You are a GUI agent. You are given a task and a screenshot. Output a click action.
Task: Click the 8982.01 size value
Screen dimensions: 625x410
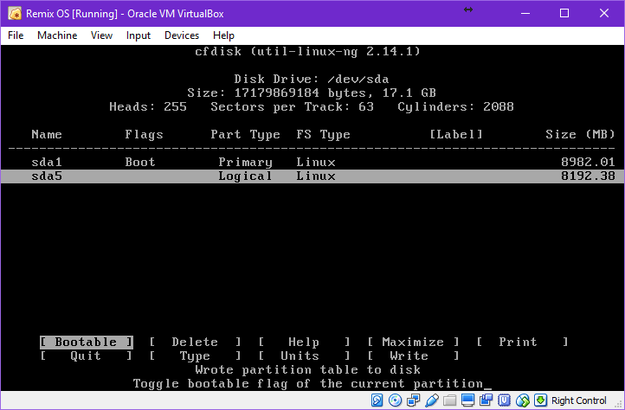coord(588,162)
